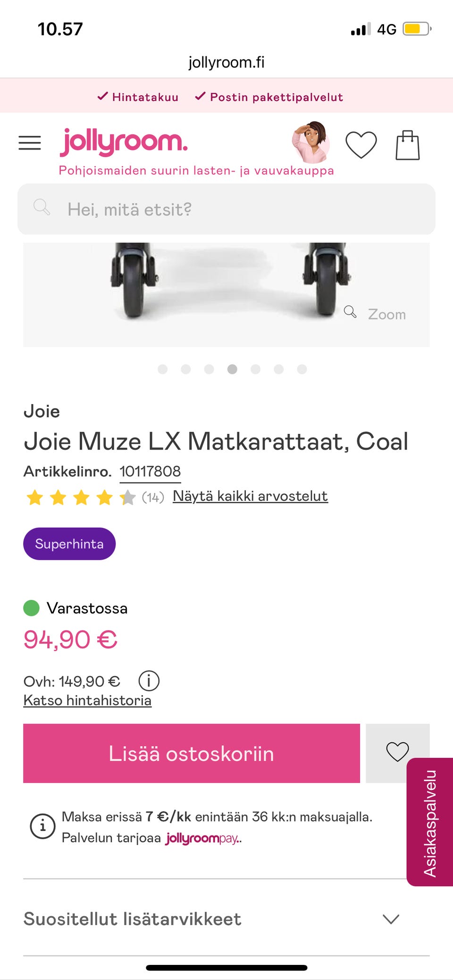
Task: Open the wishlist heart in header
Action: [x=361, y=144]
